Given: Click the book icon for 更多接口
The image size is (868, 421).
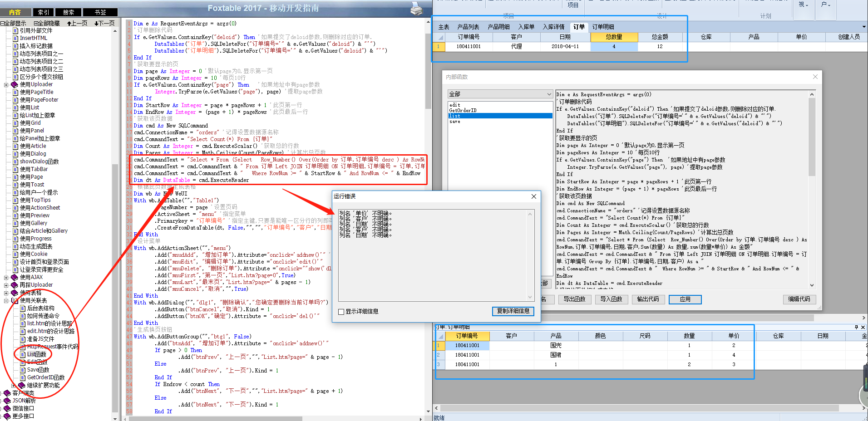Looking at the screenshot, I should (7, 416).
